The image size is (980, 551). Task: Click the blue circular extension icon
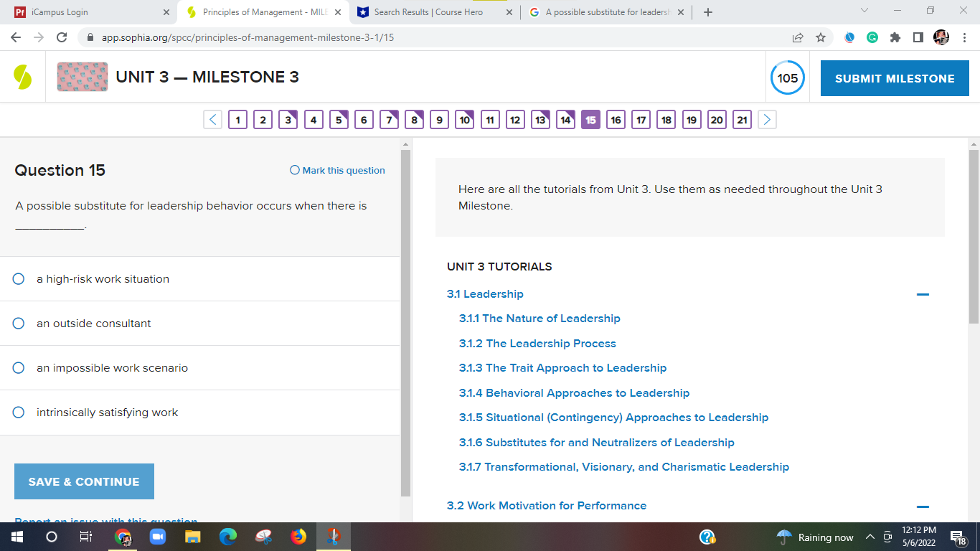tap(849, 37)
